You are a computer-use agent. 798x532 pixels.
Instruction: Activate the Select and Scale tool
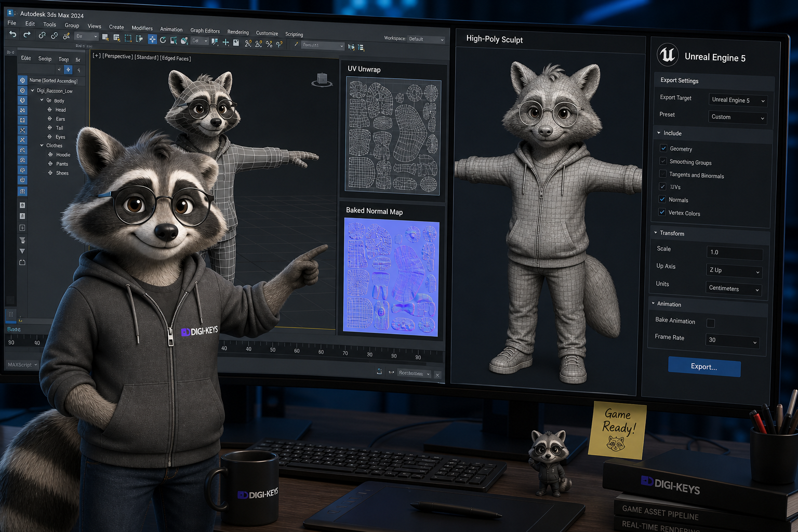(174, 40)
